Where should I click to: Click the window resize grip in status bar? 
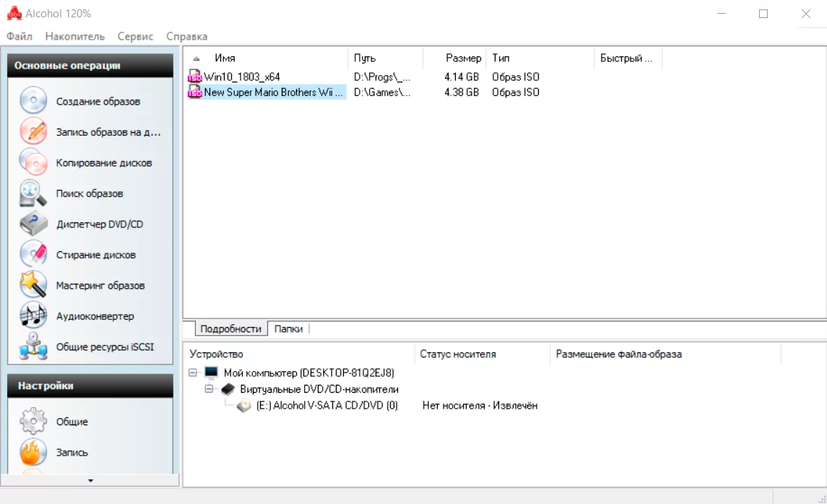(x=822, y=499)
